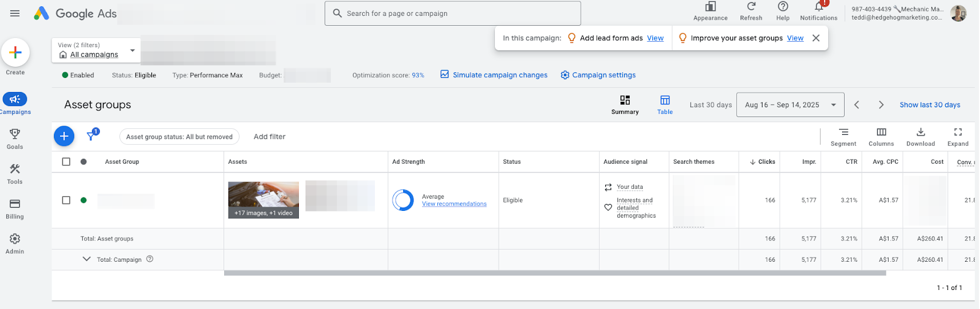Click the help icon beside Total: Campaign
Viewport: 980px width, 309px height.
[149, 259]
